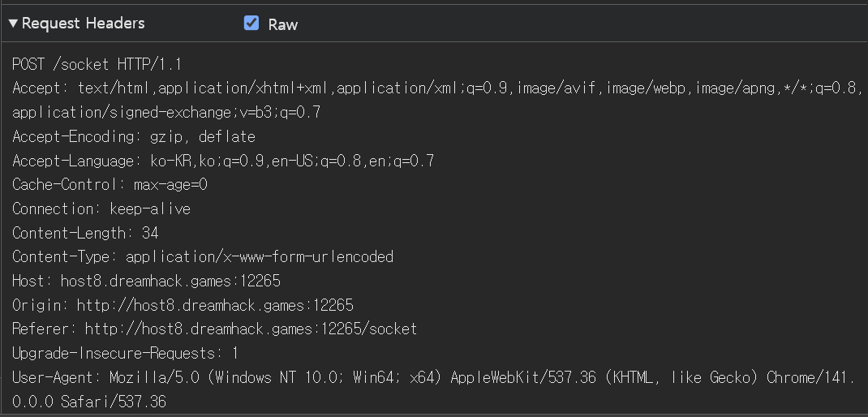Click the Accept-Language header line

pyautogui.click(x=223, y=161)
